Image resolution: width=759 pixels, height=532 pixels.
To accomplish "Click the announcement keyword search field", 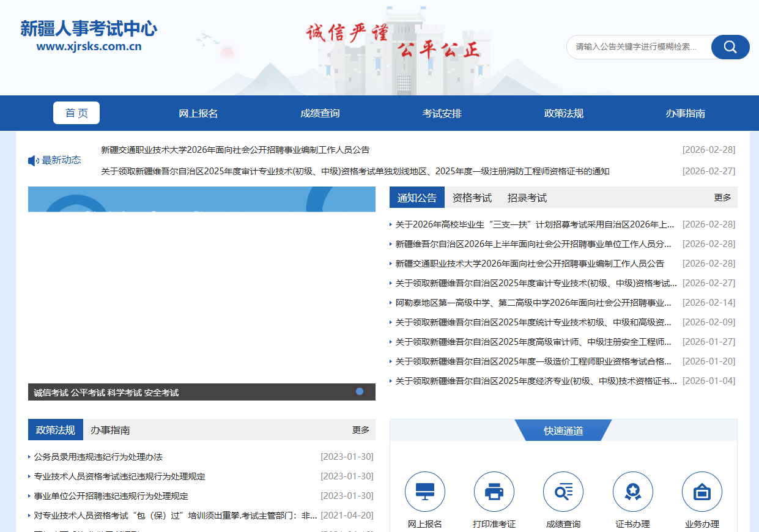I will click(x=638, y=47).
